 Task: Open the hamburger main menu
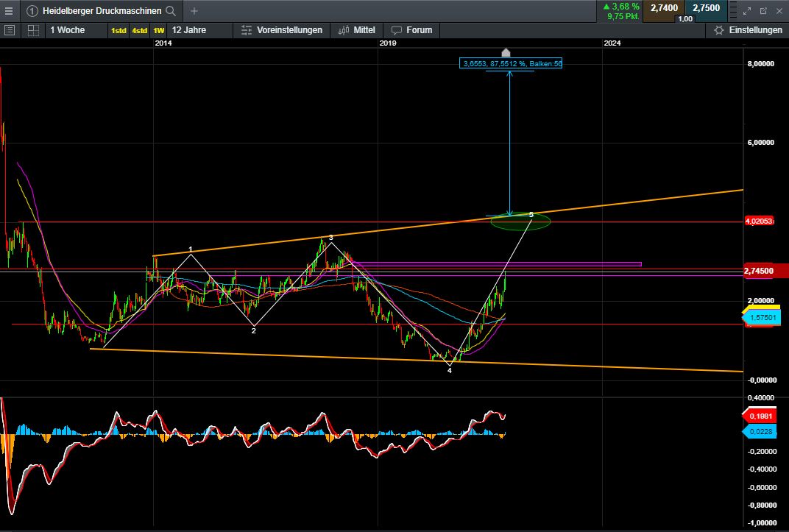click(x=9, y=10)
